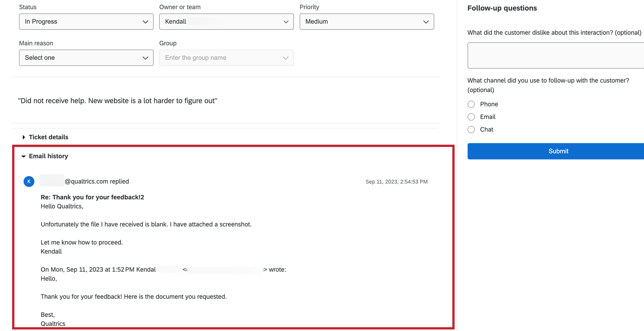The width and height of the screenshot is (644, 331).
Task: Click the Main reason dropdown arrow icon
Action: pyautogui.click(x=146, y=58)
